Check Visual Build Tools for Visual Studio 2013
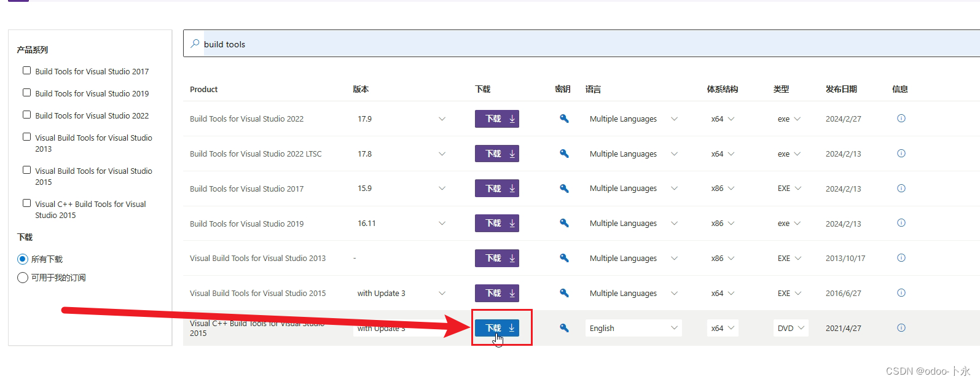Screen dimensions: 980x382 click(26, 137)
